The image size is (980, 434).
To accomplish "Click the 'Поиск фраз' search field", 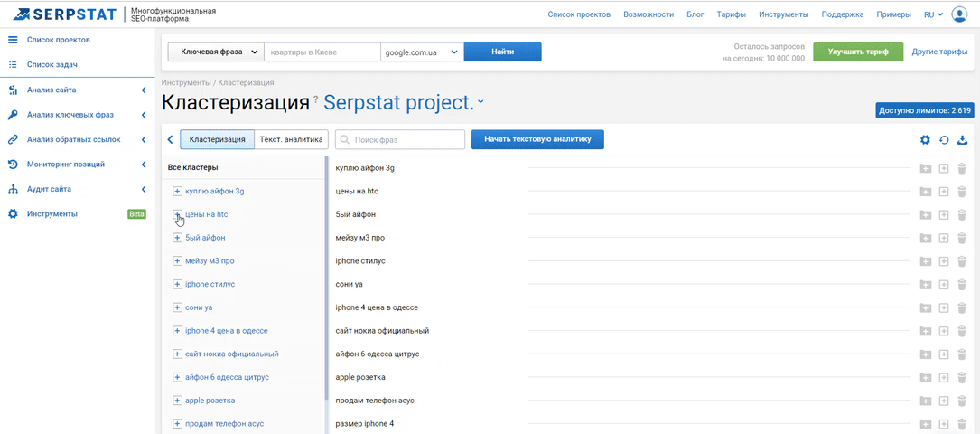I will pyautogui.click(x=400, y=139).
